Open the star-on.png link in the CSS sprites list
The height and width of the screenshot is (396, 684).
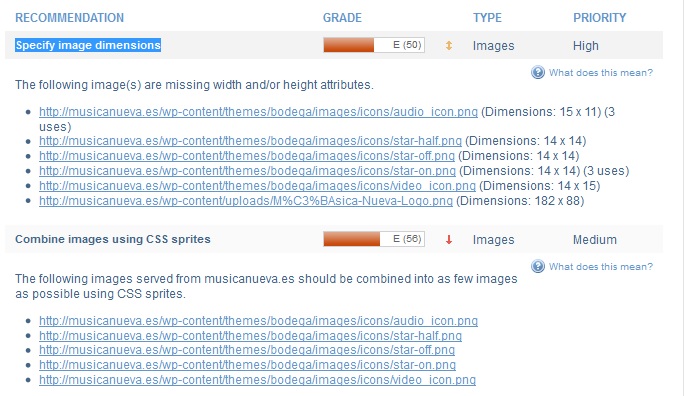pyautogui.click(x=247, y=365)
